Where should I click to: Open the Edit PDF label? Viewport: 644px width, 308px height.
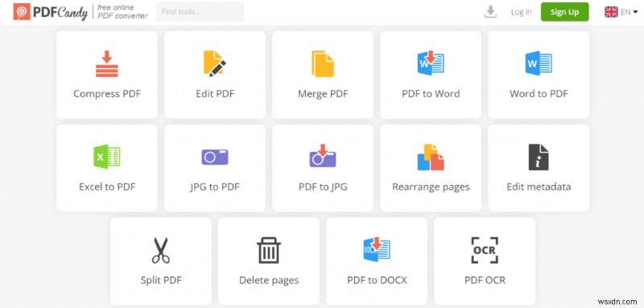[215, 93]
